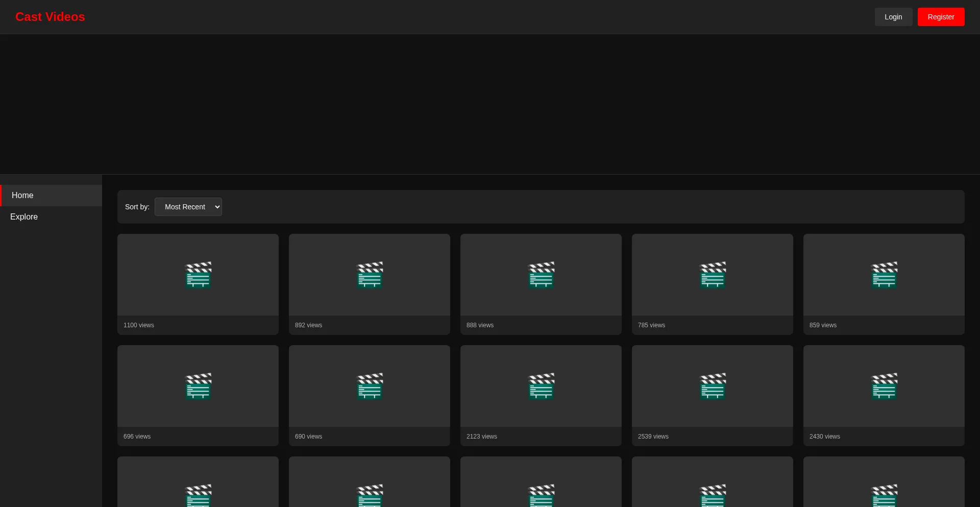Screen dimensions: 980x507
Task: Click clapperboard icon of 696 views video
Action: [198, 387]
